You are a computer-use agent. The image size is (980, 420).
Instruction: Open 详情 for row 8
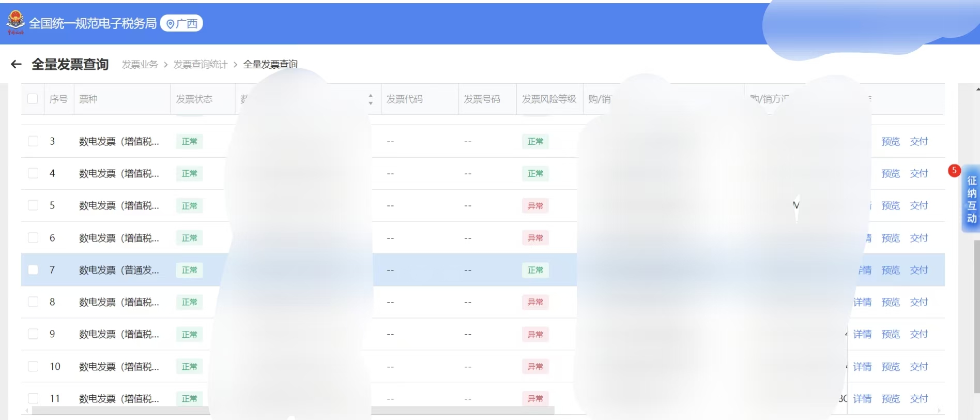click(862, 302)
